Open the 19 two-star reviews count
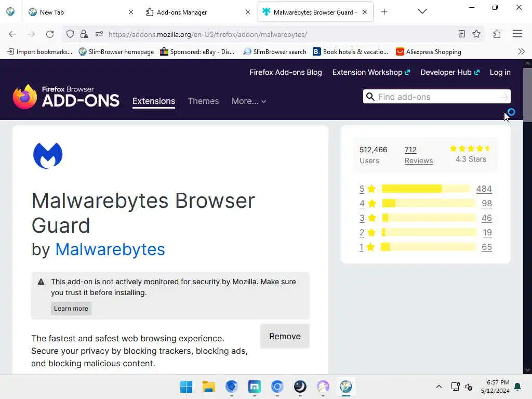This screenshot has width=532, height=399. click(x=487, y=232)
